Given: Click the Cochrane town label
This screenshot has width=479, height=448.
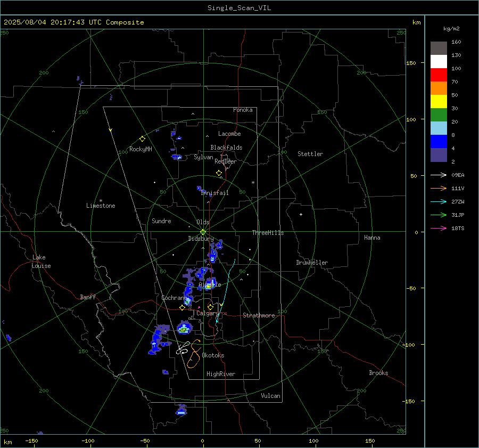Looking at the screenshot, I should pyautogui.click(x=174, y=298).
